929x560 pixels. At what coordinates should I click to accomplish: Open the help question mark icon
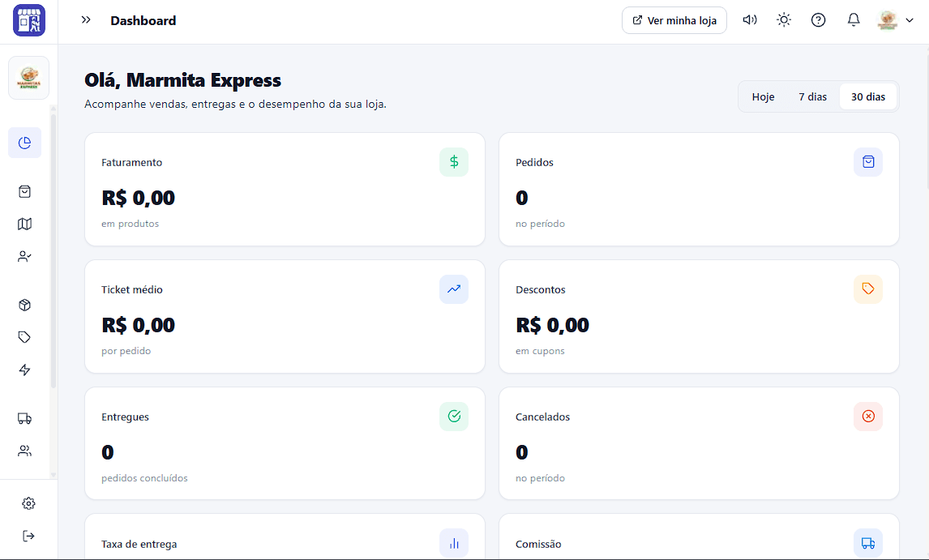(x=818, y=20)
